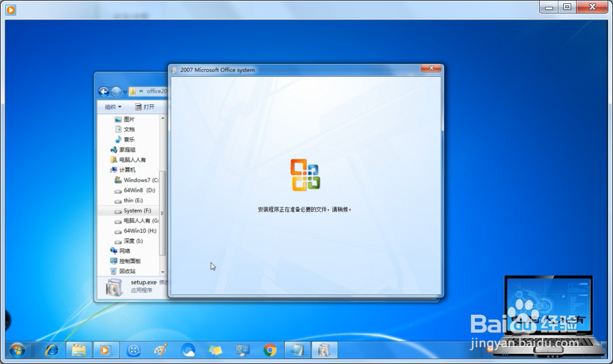Click the 打开 toolbar button
Image resolution: width=613 pixels, height=364 pixels.
145,107
